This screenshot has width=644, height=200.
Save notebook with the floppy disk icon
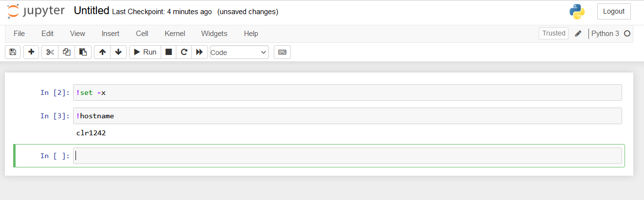13,52
